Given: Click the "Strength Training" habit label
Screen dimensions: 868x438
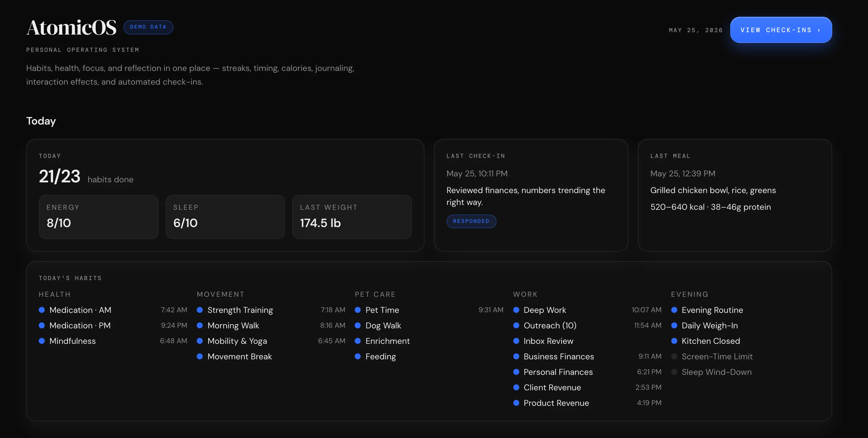Looking at the screenshot, I should [x=240, y=310].
